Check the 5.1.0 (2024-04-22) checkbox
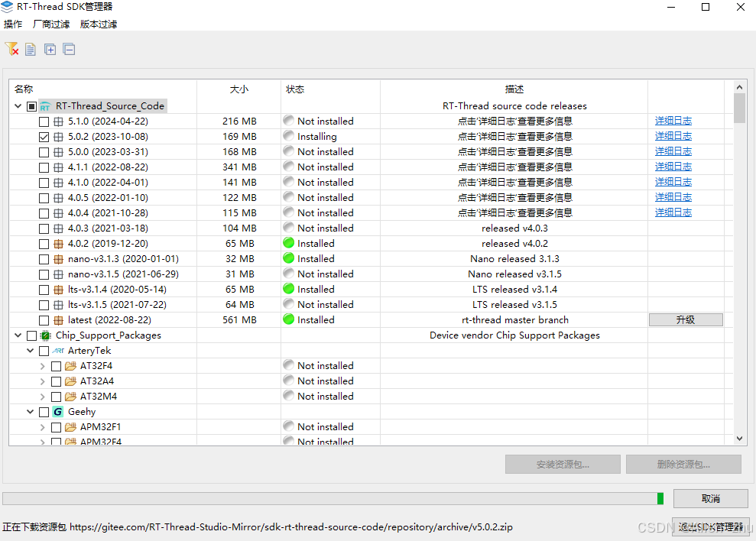 [44, 121]
